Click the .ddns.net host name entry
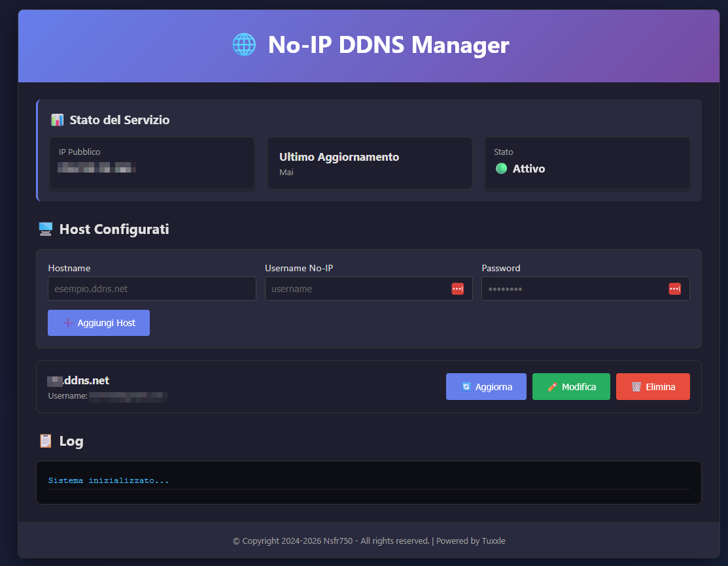728x566 pixels. (x=78, y=380)
